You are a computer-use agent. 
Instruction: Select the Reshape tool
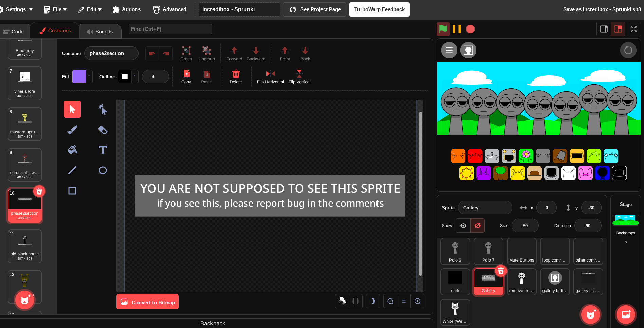click(x=103, y=109)
